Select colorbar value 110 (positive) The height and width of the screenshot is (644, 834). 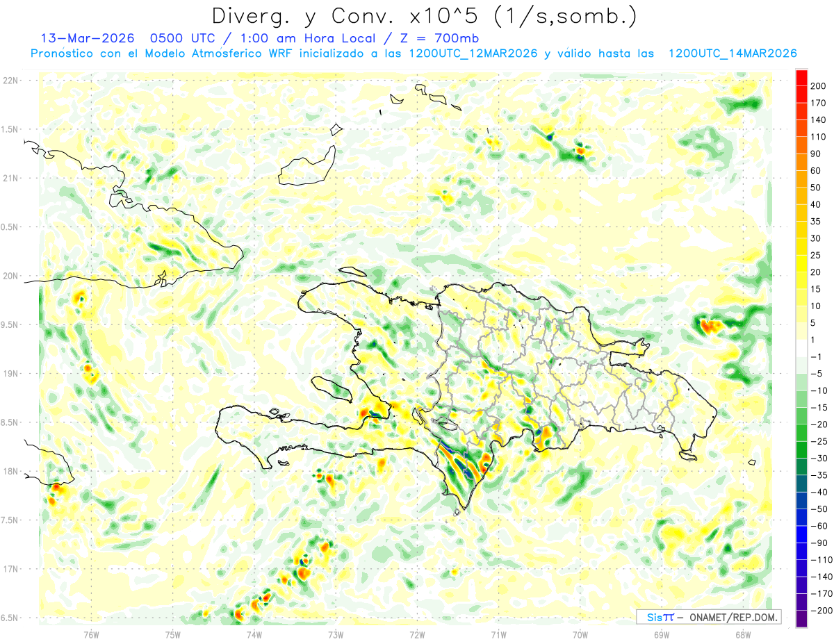click(x=818, y=136)
